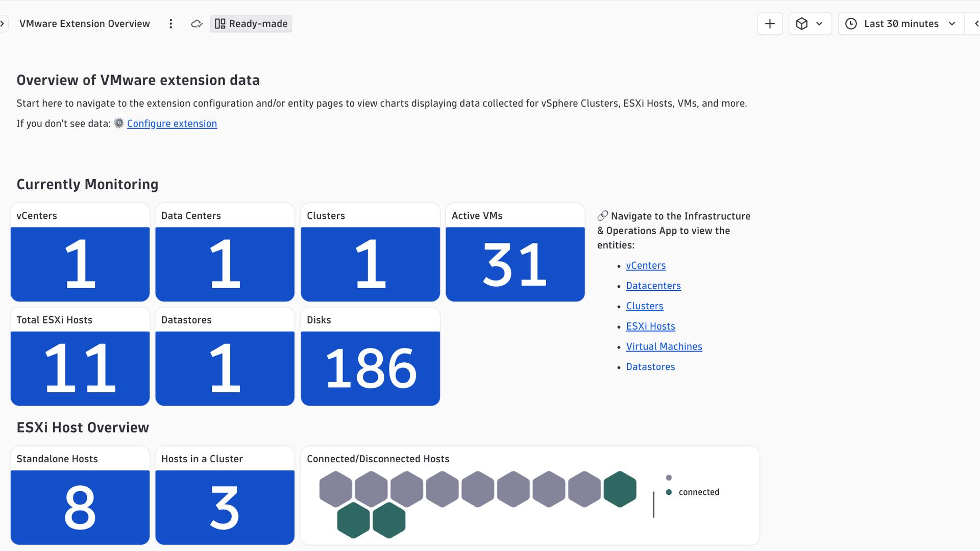Click the second green hexagon in bottom row
This screenshot has width=980, height=551.
[x=389, y=520]
